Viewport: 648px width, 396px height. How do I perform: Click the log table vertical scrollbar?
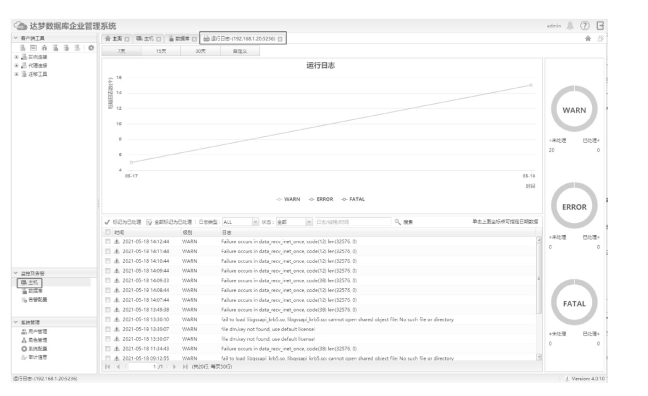[539, 298]
